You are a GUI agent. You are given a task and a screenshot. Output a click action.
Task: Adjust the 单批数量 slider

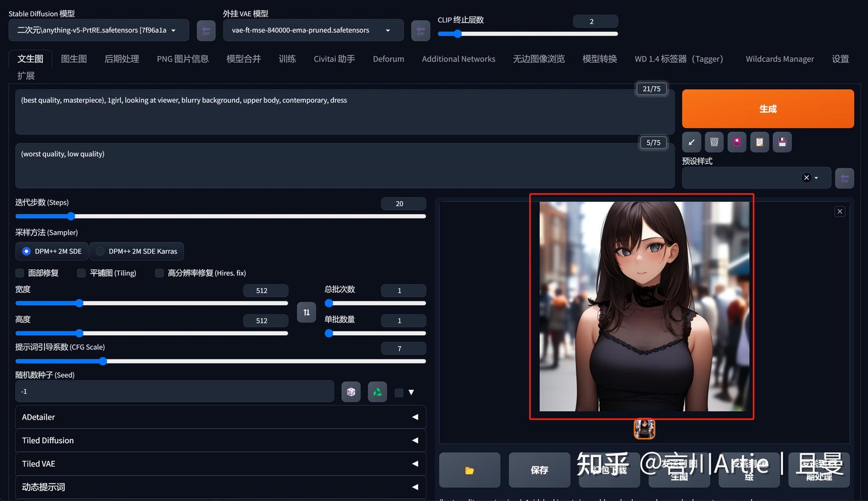[x=376, y=333]
